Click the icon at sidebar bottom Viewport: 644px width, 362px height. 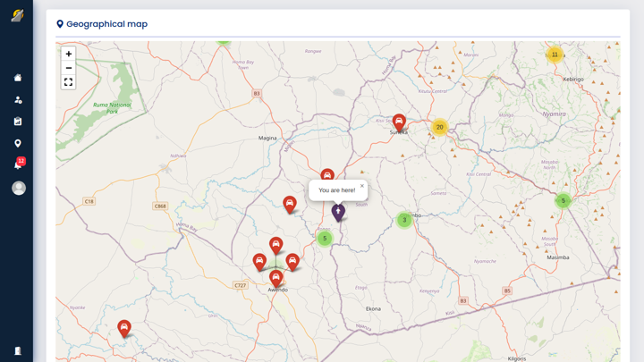[18, 350]
